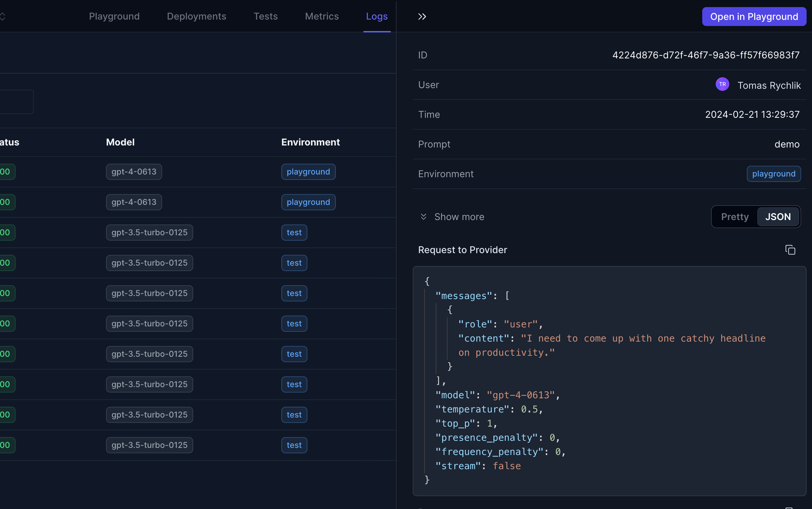812x509 pixels.
Task: Expand details with Show more
Action: pos(452,217)
